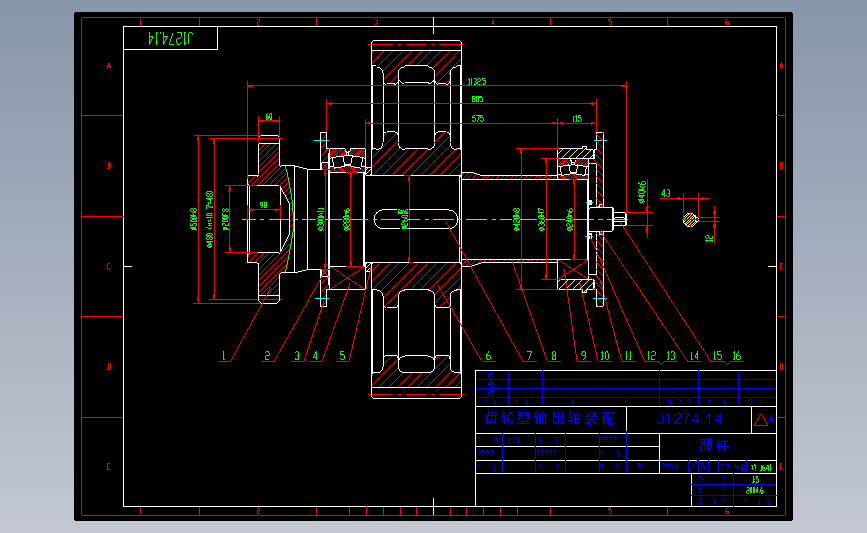Select the ø410k6 dimension near shaft end
867x533 pixels.
(642, 192)
